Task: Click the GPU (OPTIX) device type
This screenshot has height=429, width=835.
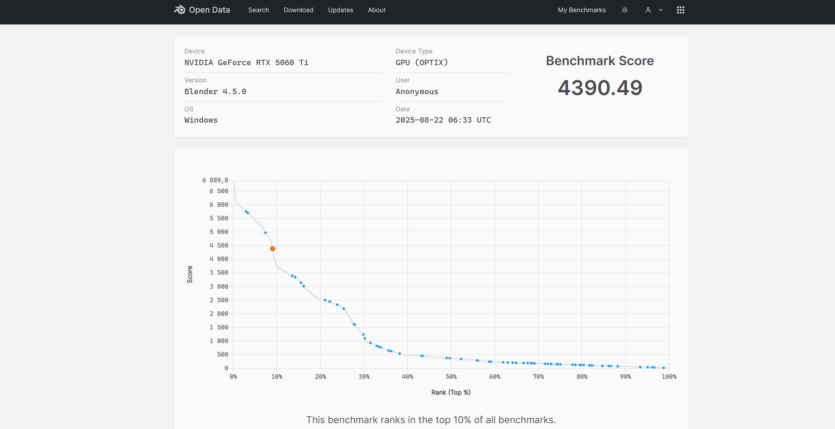Action: click(422, 62)
